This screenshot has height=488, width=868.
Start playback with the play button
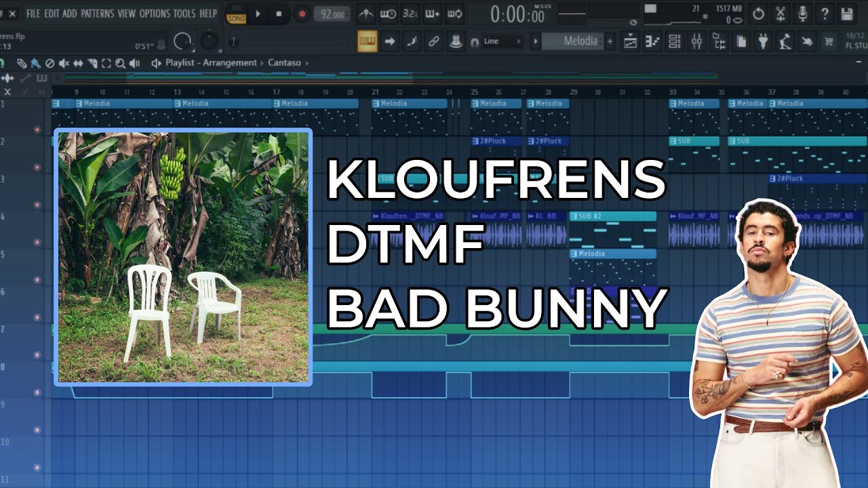(x=258, y=14)
